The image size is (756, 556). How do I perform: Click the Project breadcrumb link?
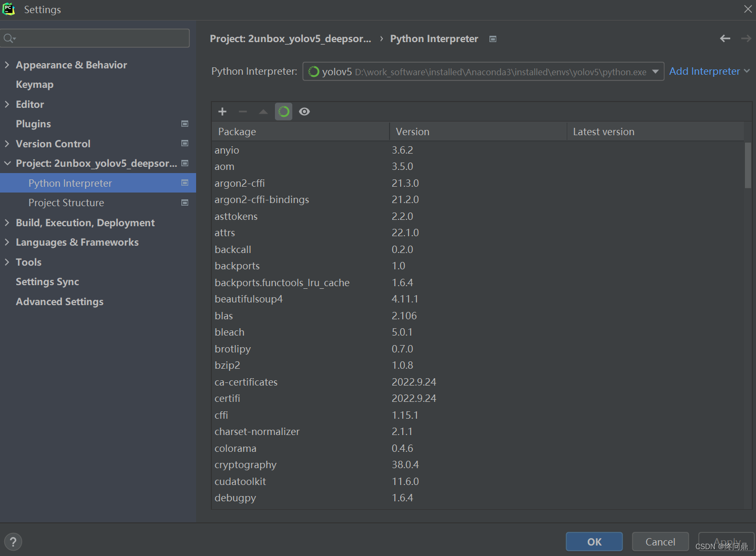(x=290, y=38)
